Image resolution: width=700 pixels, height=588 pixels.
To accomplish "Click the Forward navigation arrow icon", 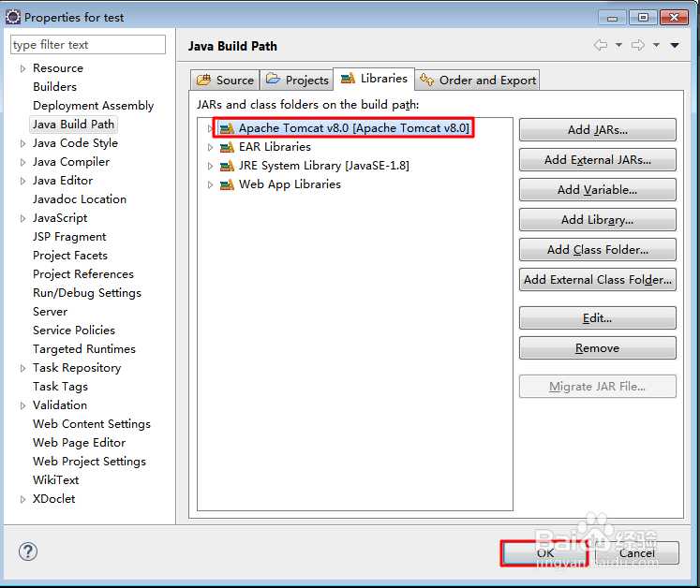I will click(638, 45).
